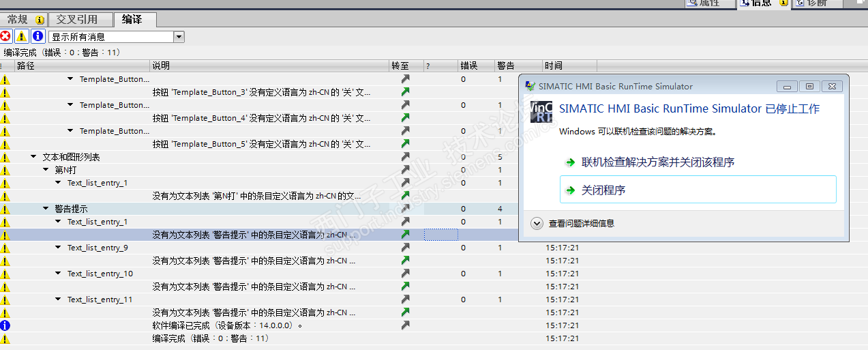Expand 查看问题详细信息 chevron in crash dialog
The width and height of the screenshot is (868, 350).
coord(537,223)
